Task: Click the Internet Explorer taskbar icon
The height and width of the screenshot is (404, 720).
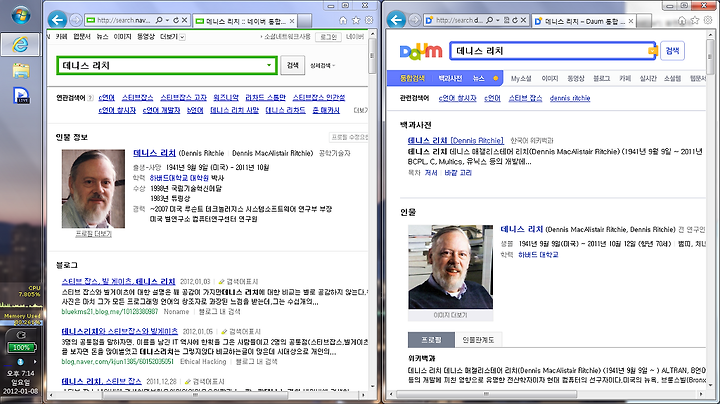Action: click(x=21, y=45)
